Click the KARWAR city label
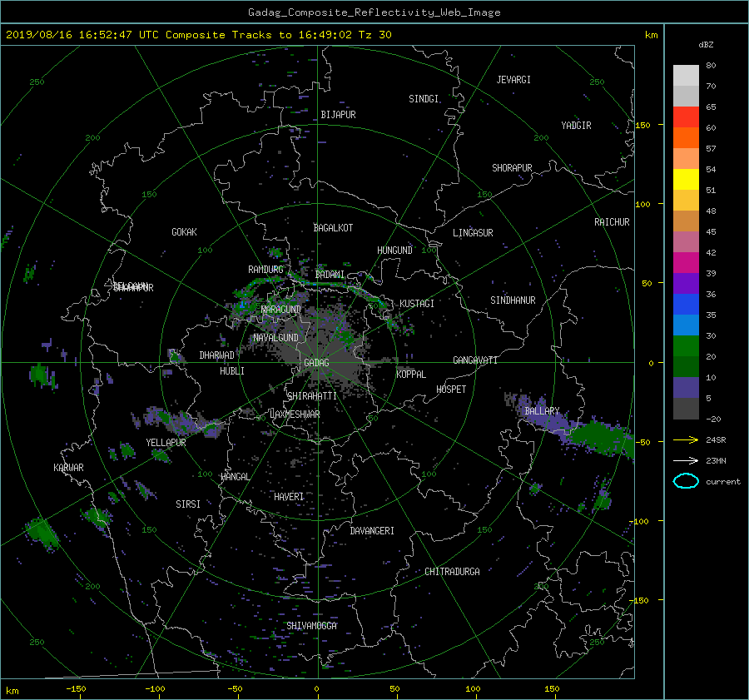 68,468
